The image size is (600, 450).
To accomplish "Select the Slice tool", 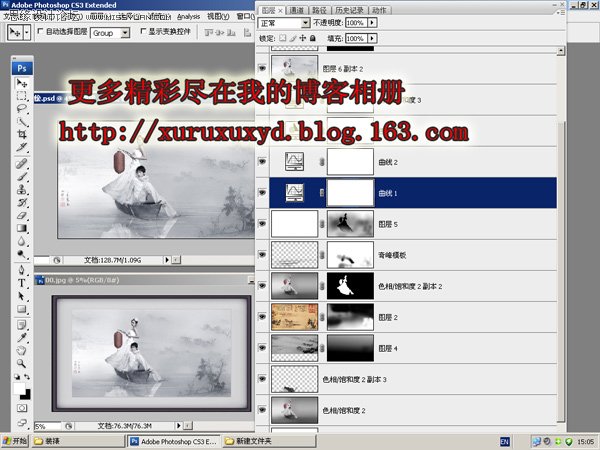I will (x=22, y=147).
